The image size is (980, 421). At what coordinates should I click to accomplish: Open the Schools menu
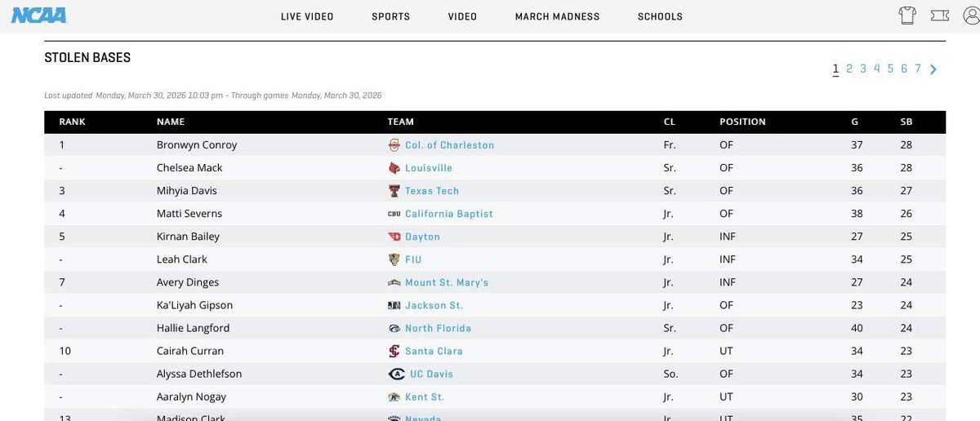point(660,16)
